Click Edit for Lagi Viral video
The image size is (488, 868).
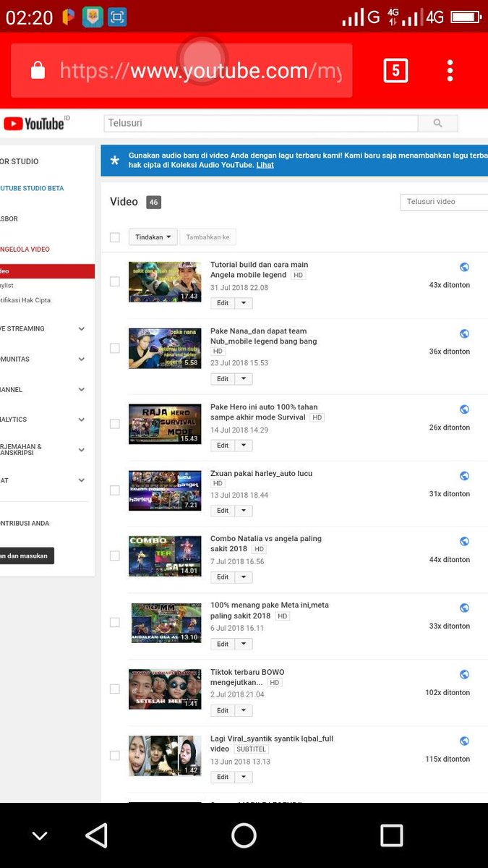point(223,777)
